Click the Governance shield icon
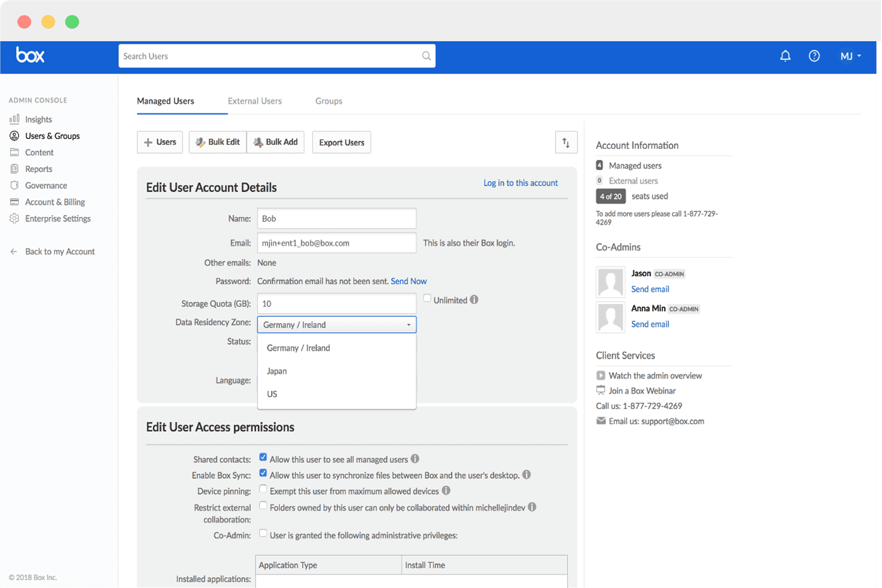 pos(14,185)
